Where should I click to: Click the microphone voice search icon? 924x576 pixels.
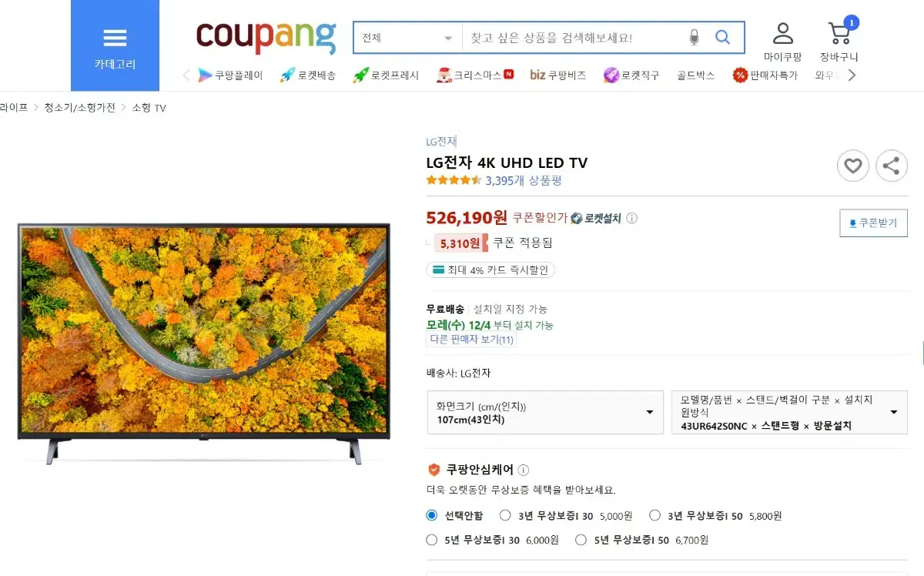pyautogui.click(x=694, y=37)
